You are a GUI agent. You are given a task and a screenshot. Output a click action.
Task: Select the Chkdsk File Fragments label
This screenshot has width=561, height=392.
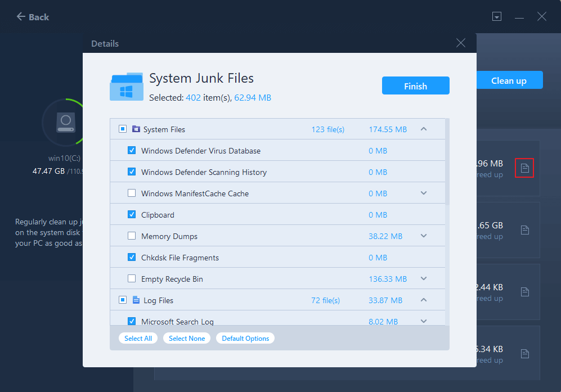click(180, 258)
